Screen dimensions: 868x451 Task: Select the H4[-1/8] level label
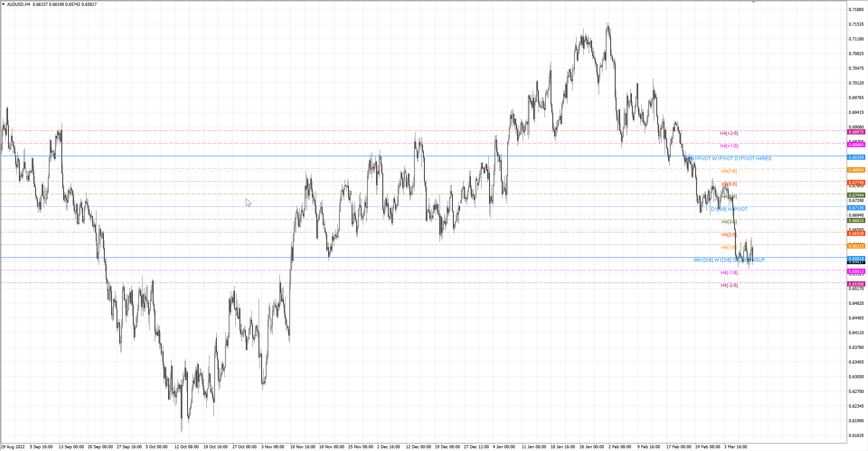click(729, 273)
